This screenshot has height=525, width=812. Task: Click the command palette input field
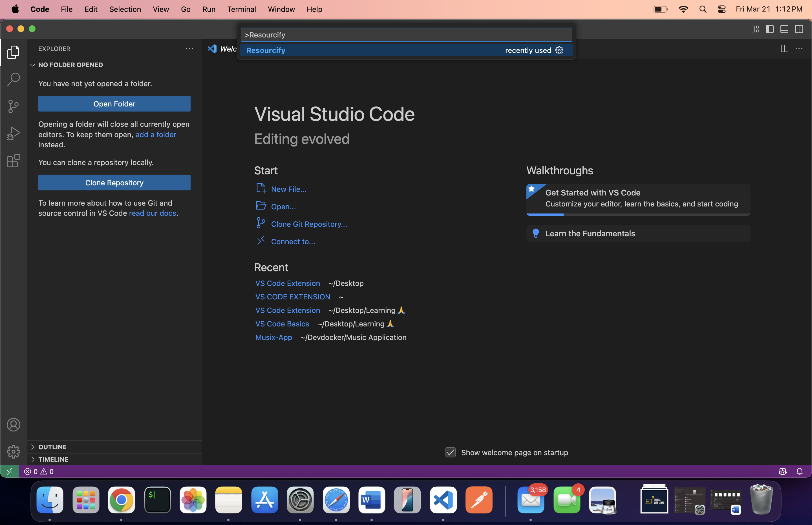(406, 35)
